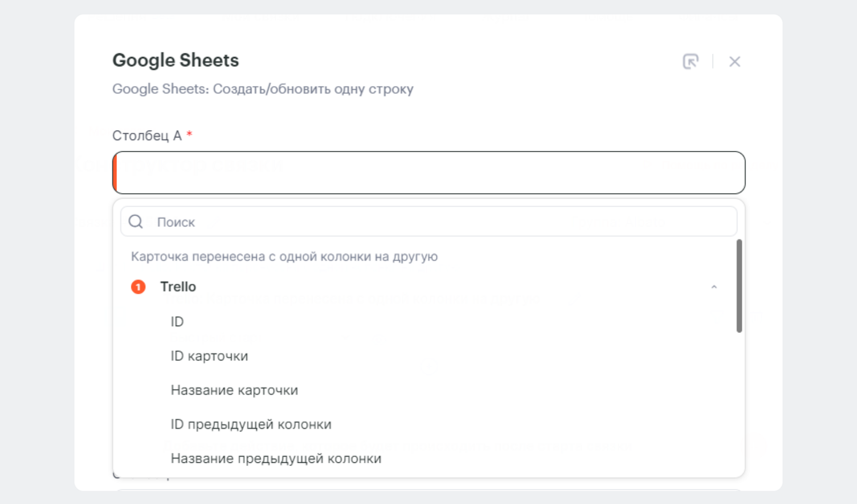The width and height of the screenshot is (857, 504).
Task: Click the Карточка перенесена trigger caption
Action: pos(284,257)
